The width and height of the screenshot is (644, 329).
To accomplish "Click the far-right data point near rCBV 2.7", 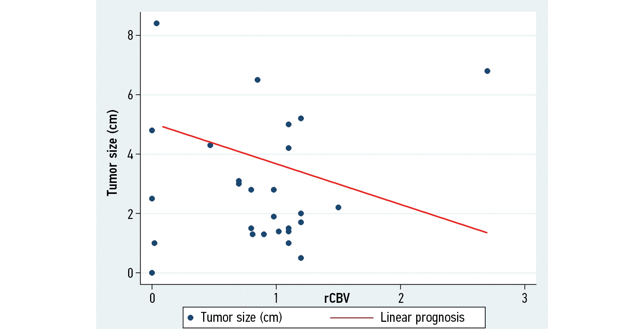I will [487, 71].
